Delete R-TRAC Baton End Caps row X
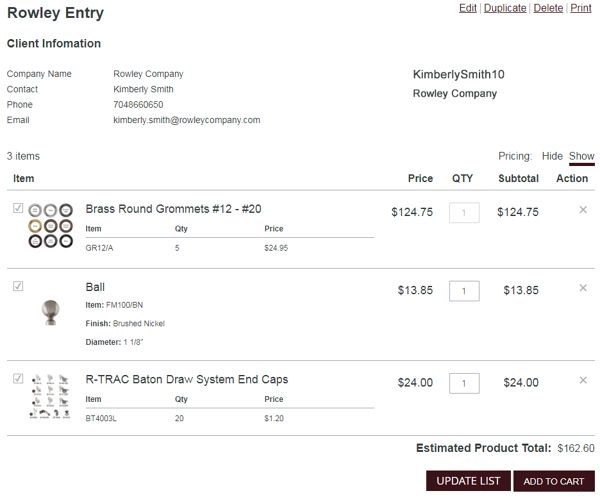The image size is (600, 499). click(583, 380)
